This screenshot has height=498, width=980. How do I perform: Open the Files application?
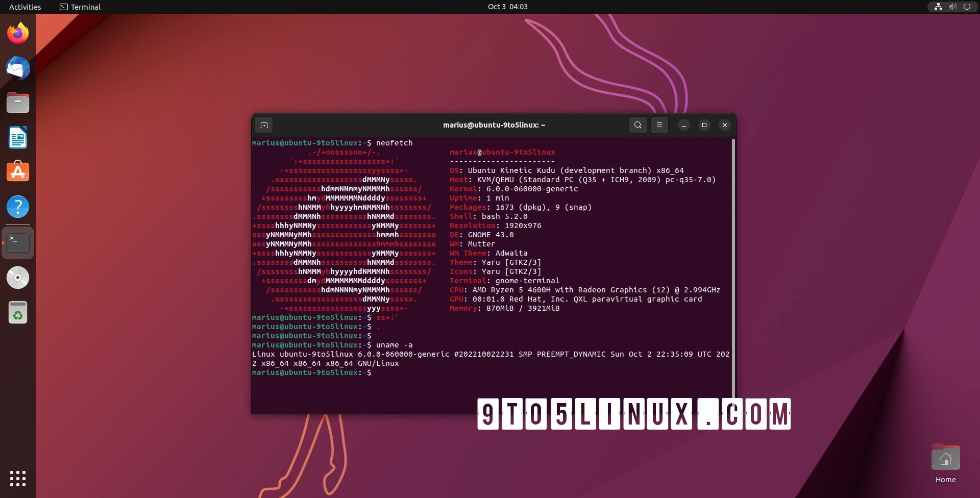(x=18, y=103)
